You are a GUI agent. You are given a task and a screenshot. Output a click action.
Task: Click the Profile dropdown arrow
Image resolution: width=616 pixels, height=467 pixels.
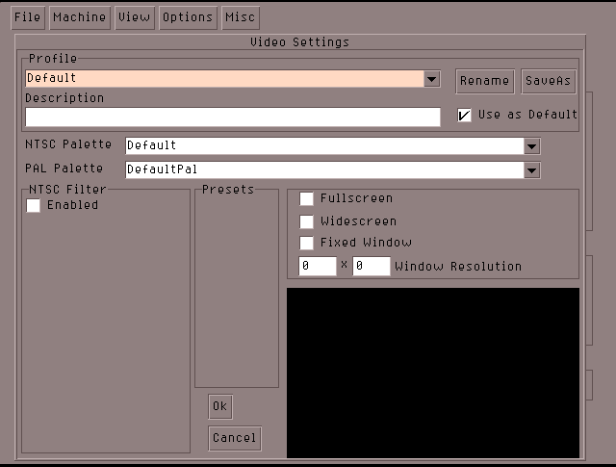[432, 79]
